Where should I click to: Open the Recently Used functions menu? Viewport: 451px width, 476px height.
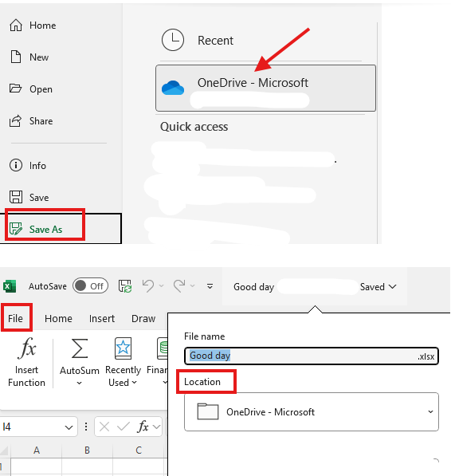(x=123, y=362)
